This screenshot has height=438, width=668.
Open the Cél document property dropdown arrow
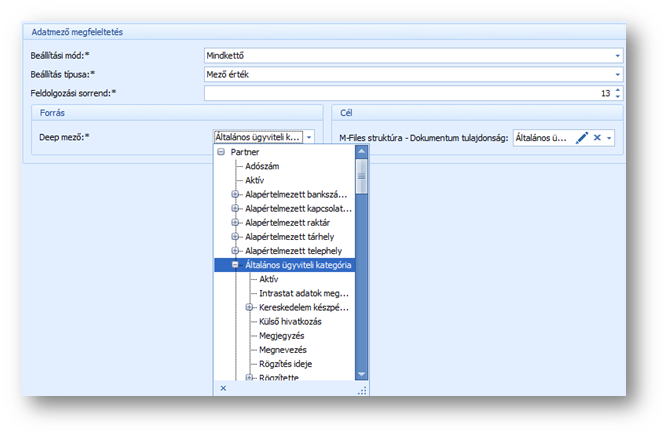point(609,137)
